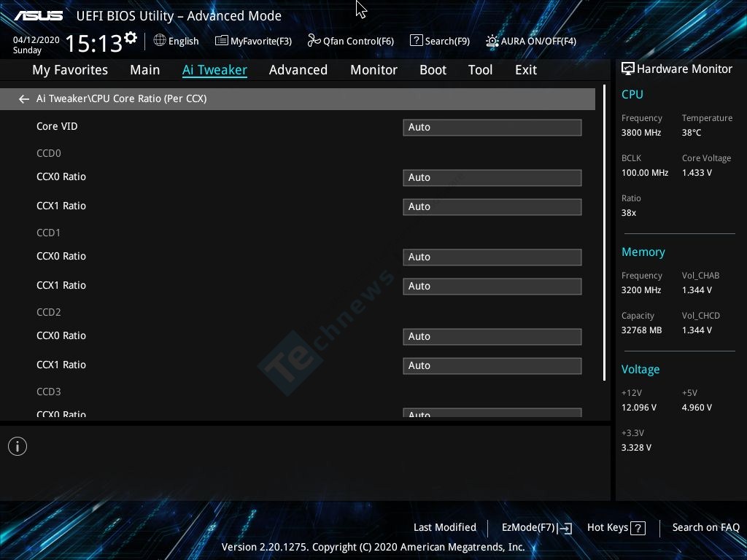Switch to My Favorites tab
Image resolution: width=747 pixels, height=560 pixels.
pyautogui.click(x=70, y=70)
